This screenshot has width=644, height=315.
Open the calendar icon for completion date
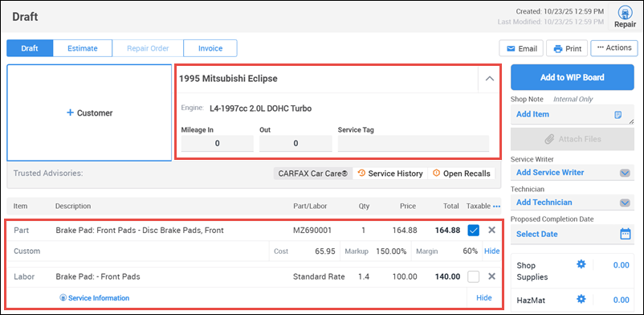(625, 234)
